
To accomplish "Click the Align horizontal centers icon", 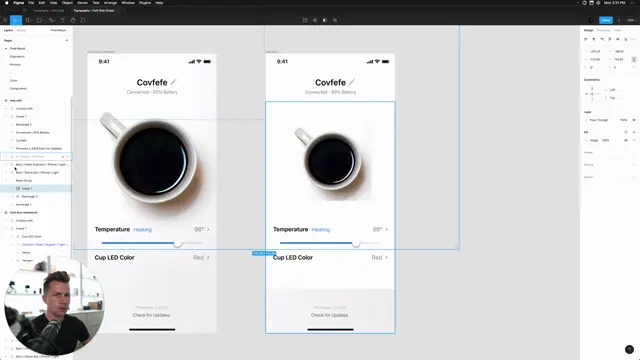I will coord(594,39).
